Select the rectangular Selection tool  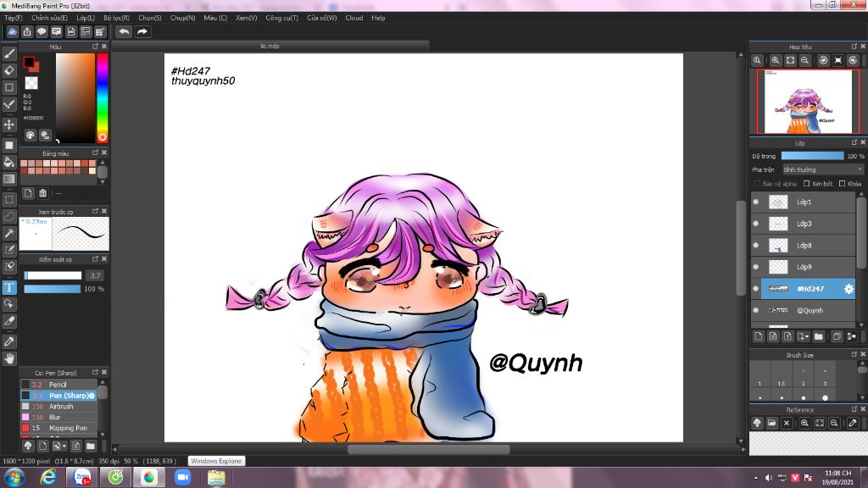[8, 199]
